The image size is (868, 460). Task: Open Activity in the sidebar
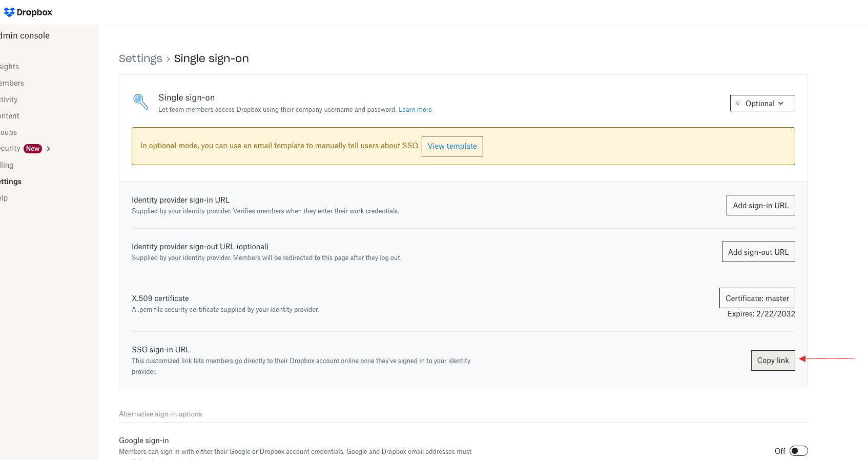point(9,99)
